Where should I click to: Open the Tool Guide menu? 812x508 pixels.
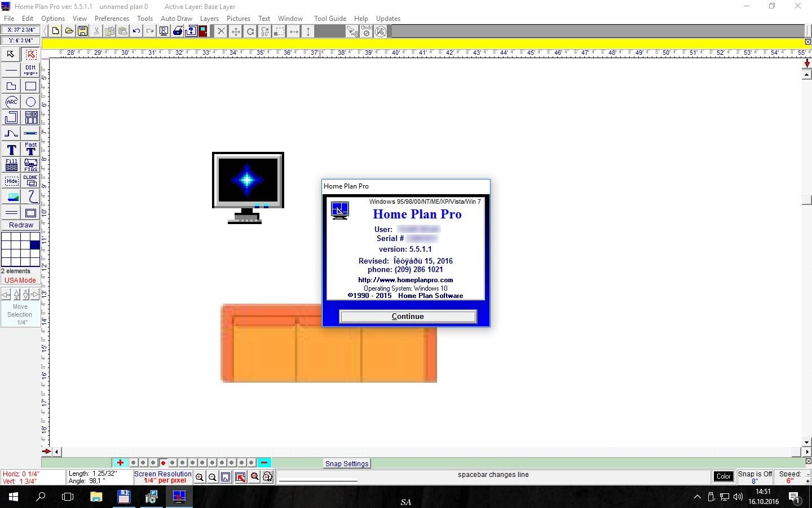(330, 19)
